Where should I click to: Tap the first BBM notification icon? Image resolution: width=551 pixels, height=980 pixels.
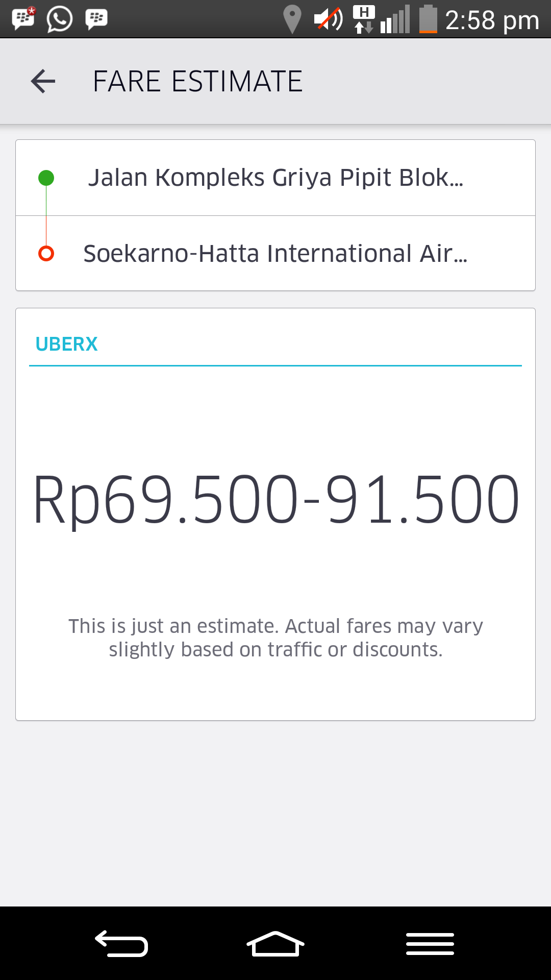23,19
